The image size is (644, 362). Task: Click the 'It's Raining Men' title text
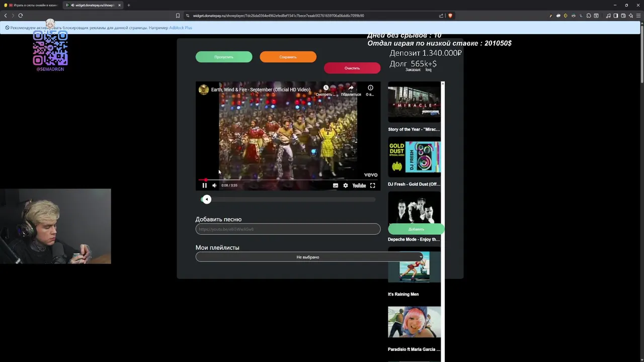click(403, 294)
